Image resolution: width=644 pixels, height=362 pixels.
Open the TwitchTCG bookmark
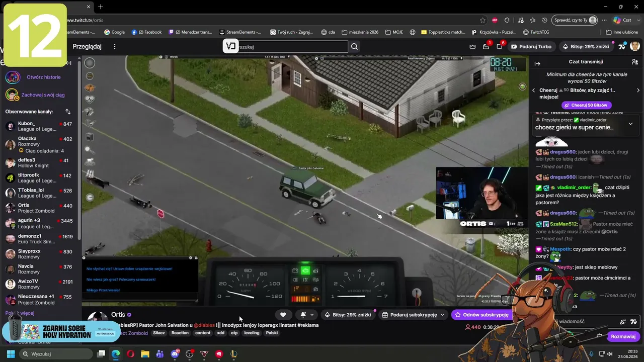(x=535, y=32)
